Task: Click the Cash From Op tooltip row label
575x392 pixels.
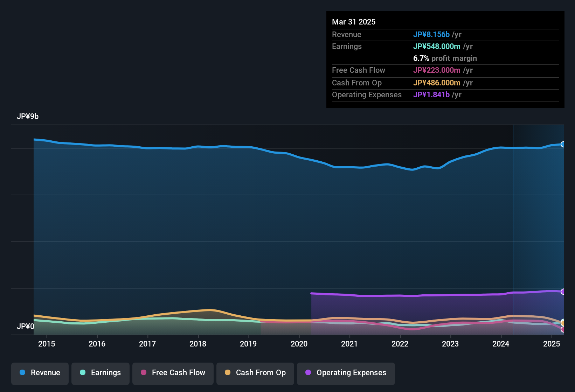Action: tap(357, 83)
